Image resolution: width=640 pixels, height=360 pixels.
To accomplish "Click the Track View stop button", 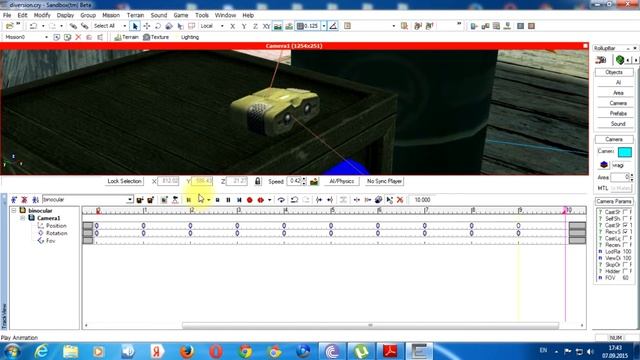I will click(218, 200).
